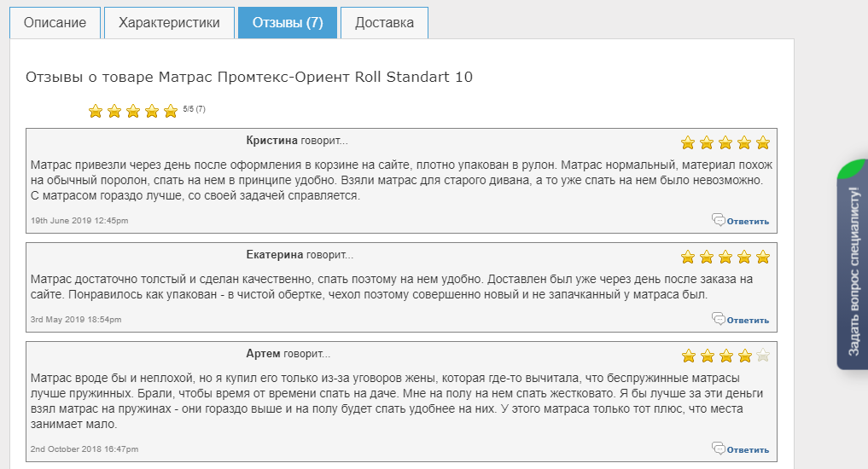Click the 5/5 (7) rating summary text
Screen dimensions: 868x469
[x=195, y=109]
